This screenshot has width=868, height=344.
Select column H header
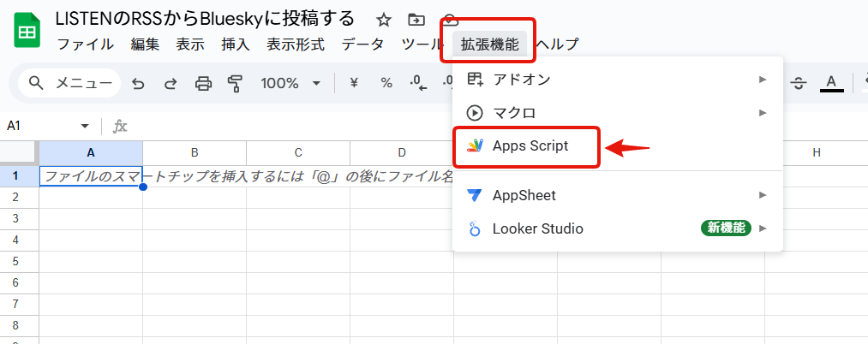pos(817,152)
